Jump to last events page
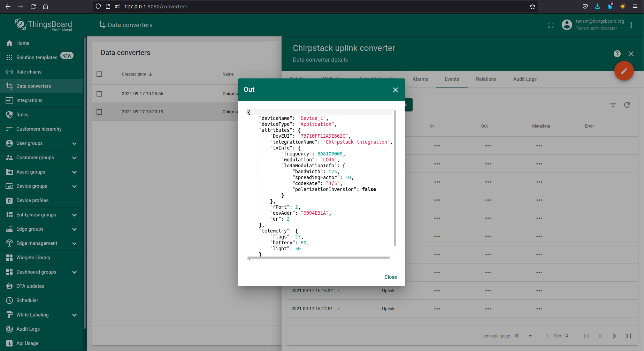Viewport: 644px width, 351px height. tap(628, 336)
